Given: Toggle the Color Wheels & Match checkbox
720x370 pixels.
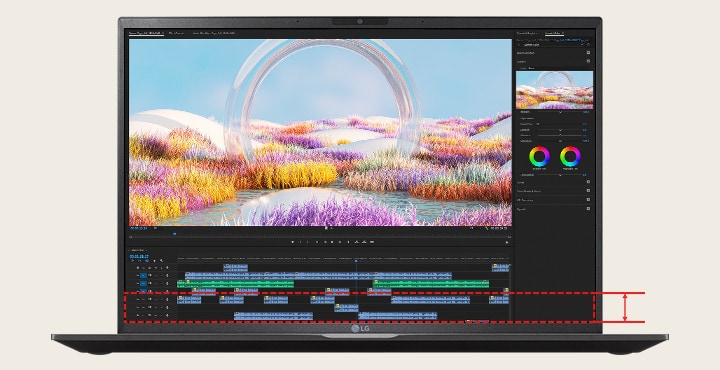Looking at the screenshot, I should [x=588, y=191].
